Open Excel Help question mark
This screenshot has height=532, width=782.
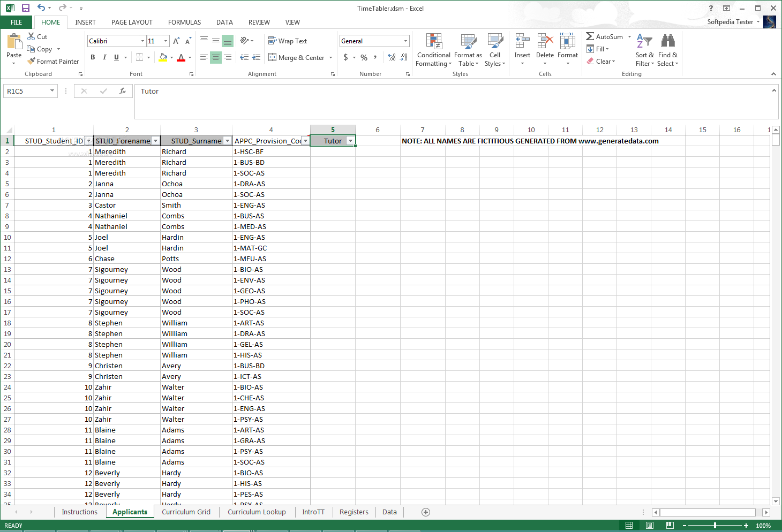(711, 8)
